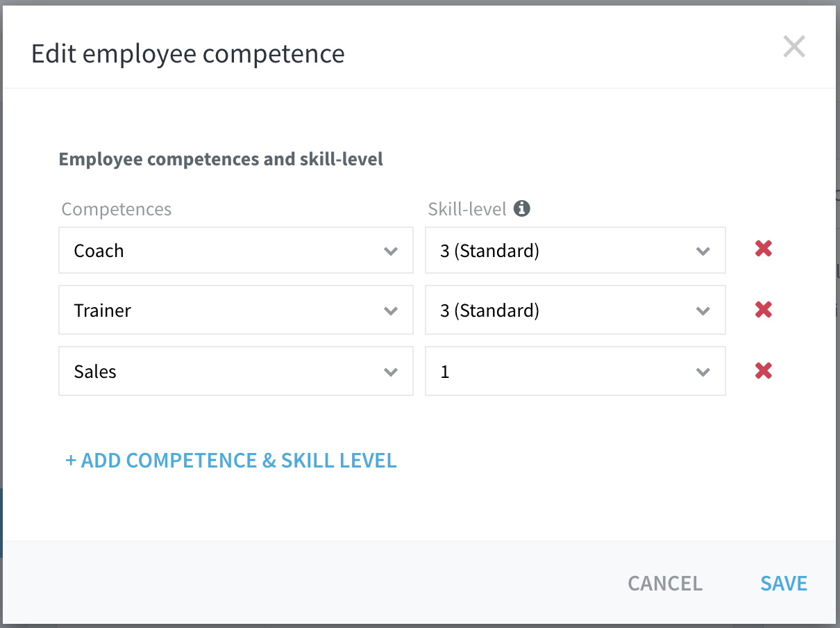Click chevron of Trainer's skill-level select

click(703, 311)
